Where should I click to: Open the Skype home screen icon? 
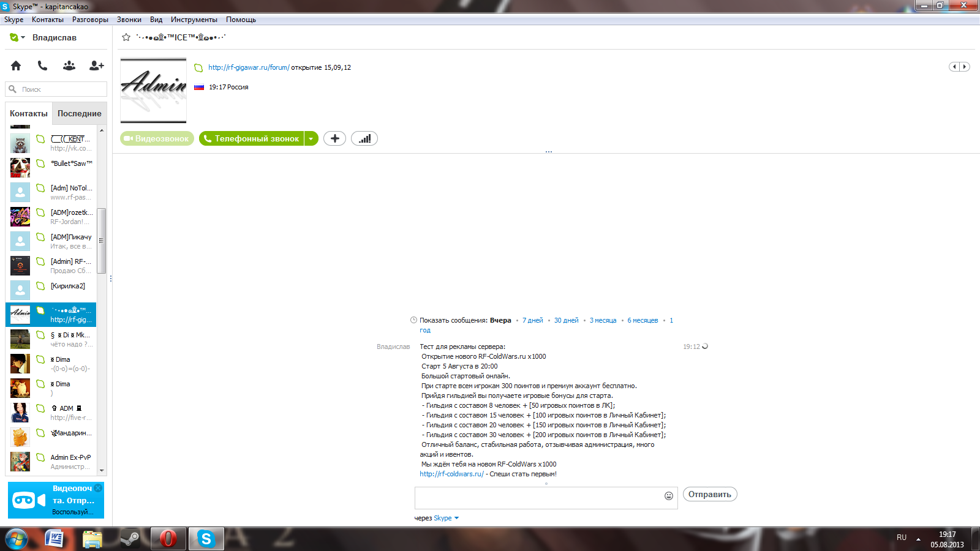(16, 66)
